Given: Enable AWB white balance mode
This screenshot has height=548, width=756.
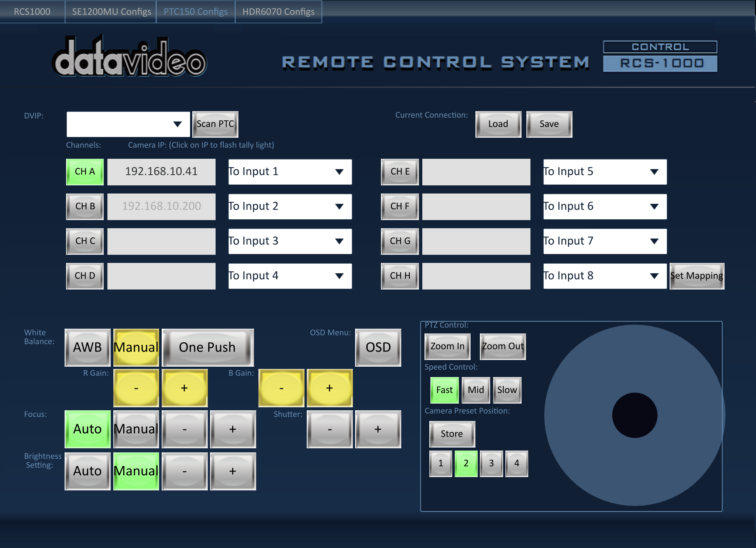Looking at the screenshot, I should [x=87, y=347].
